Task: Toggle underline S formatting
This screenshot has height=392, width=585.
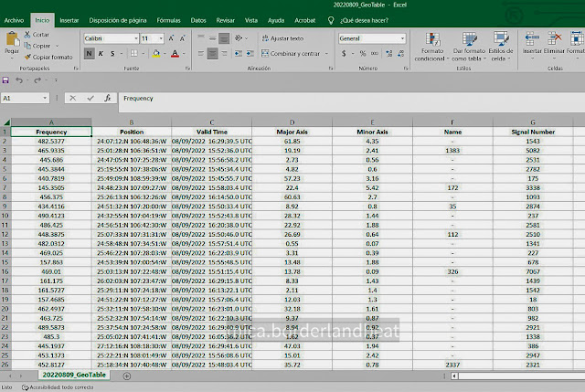Action: pyautogui.click(x=114, y=54)
